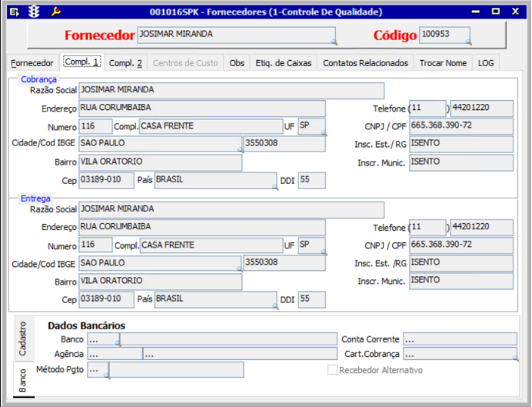Click Cobrança Insc. Est./RG field
This screenshot has height=407, width=532.
click(461, 144)
